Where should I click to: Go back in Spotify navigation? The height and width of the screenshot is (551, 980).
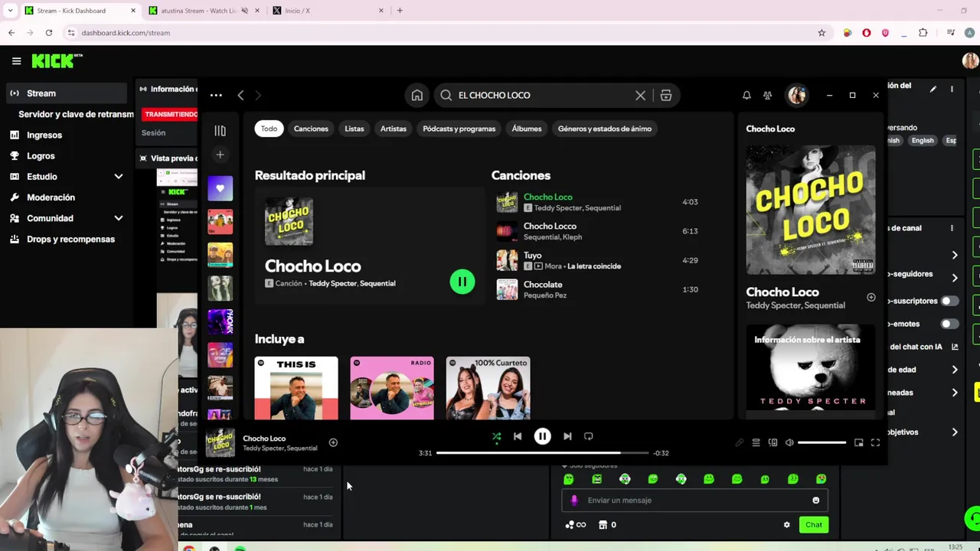point(240,95)
